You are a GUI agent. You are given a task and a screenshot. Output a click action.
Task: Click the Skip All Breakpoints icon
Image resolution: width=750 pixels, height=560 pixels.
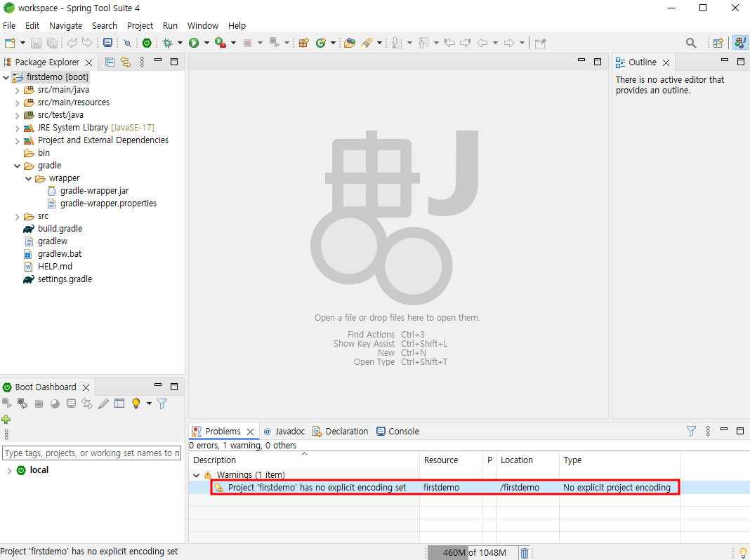pos(127,43)
